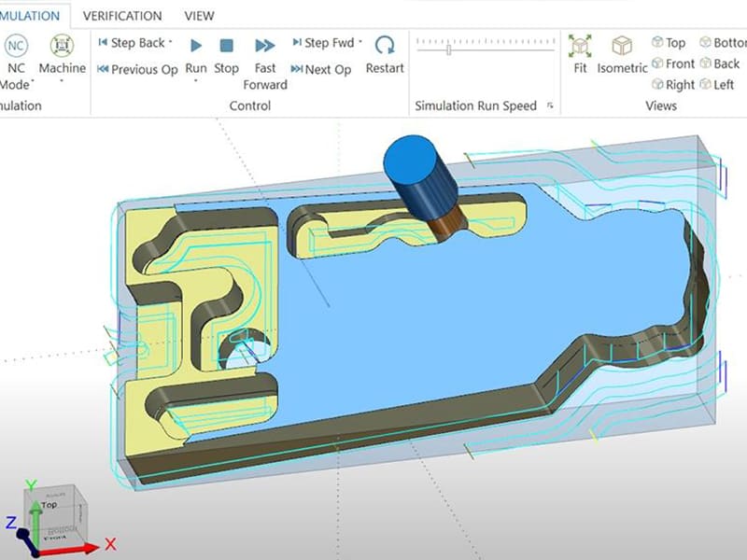Open the View ribbon tab

click(x=199, y=16)
